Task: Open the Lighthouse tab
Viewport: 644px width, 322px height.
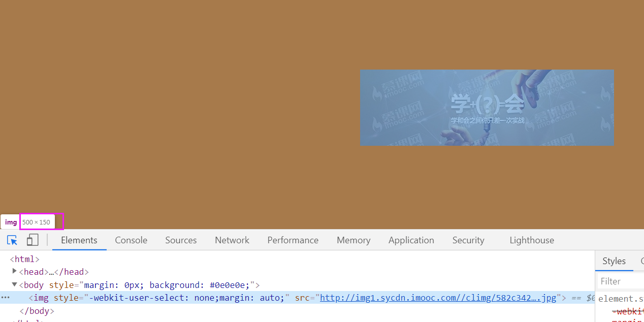Action: pos(532,240)
